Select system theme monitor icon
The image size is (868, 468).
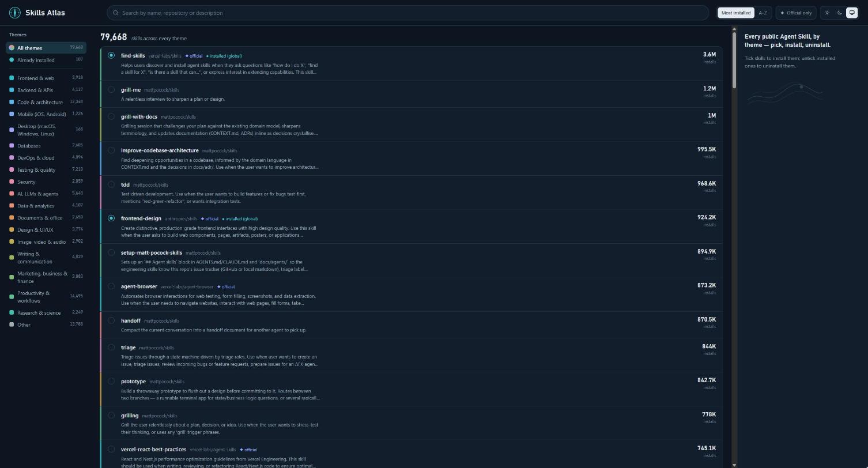pos(852,13)
